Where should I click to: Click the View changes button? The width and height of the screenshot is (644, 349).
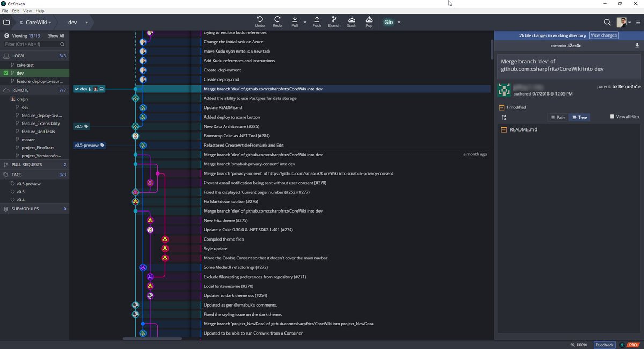tap(604, 35)
